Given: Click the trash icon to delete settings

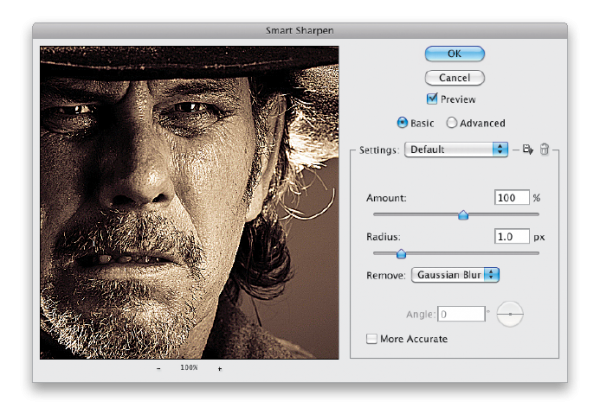Looking at the screenshot, I should point(544,149).
